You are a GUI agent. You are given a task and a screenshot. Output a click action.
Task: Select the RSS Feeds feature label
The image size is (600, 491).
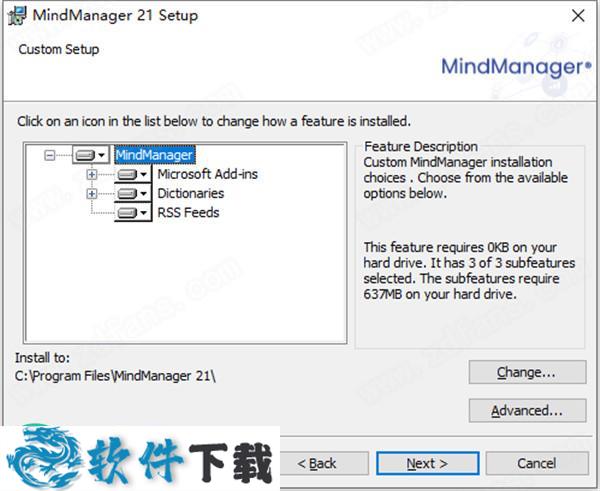[188, 212]
